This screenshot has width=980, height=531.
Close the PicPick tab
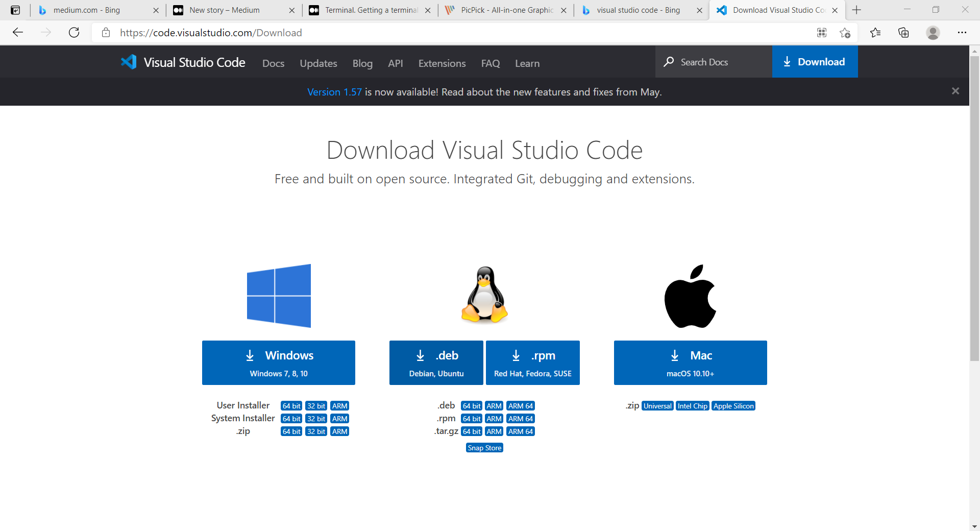tap(563, 10)
